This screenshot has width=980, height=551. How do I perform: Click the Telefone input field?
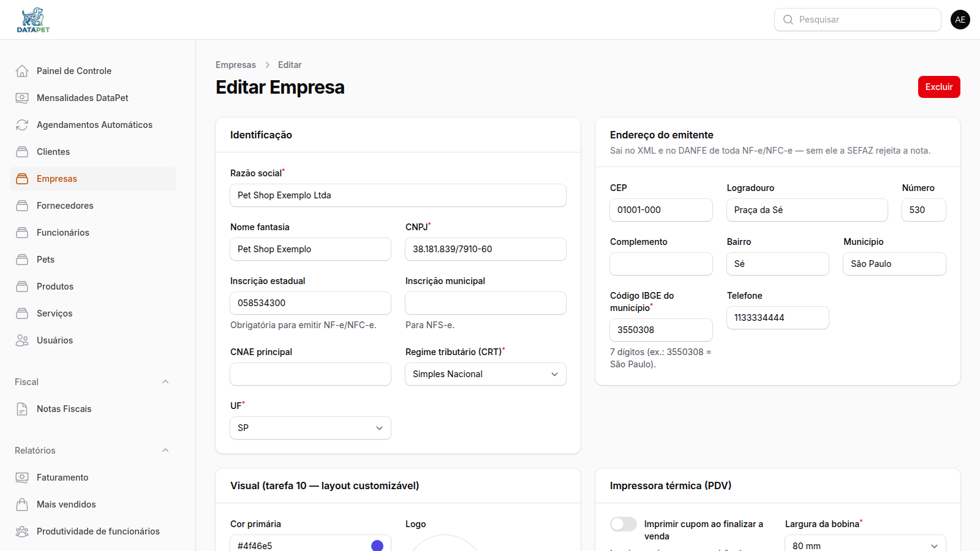click(x=778, y=318)
